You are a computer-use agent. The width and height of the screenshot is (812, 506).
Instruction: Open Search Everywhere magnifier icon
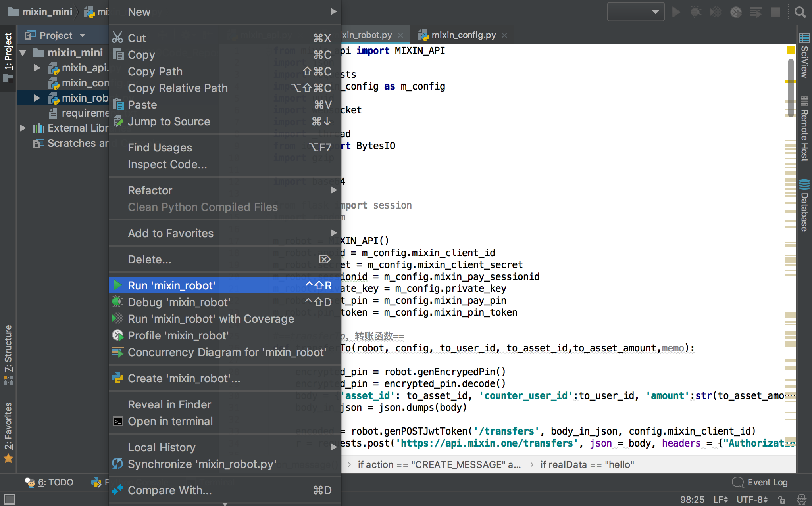800,12
